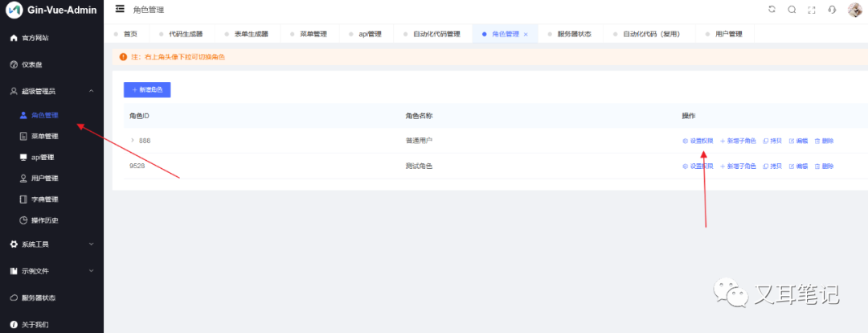Click 设置权限 for role 9528
Image resolution: width=868 pixels, height=333 pixels.
tap(698, 166)
